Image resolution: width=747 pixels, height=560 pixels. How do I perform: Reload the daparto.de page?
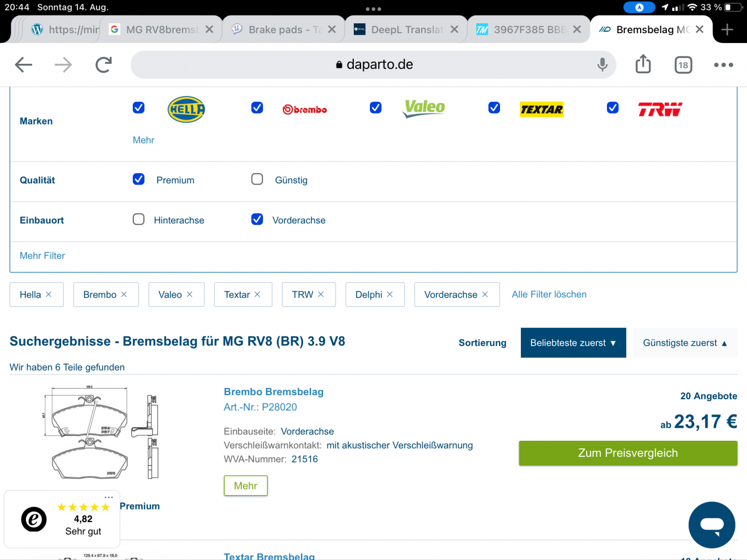[104, 65]
